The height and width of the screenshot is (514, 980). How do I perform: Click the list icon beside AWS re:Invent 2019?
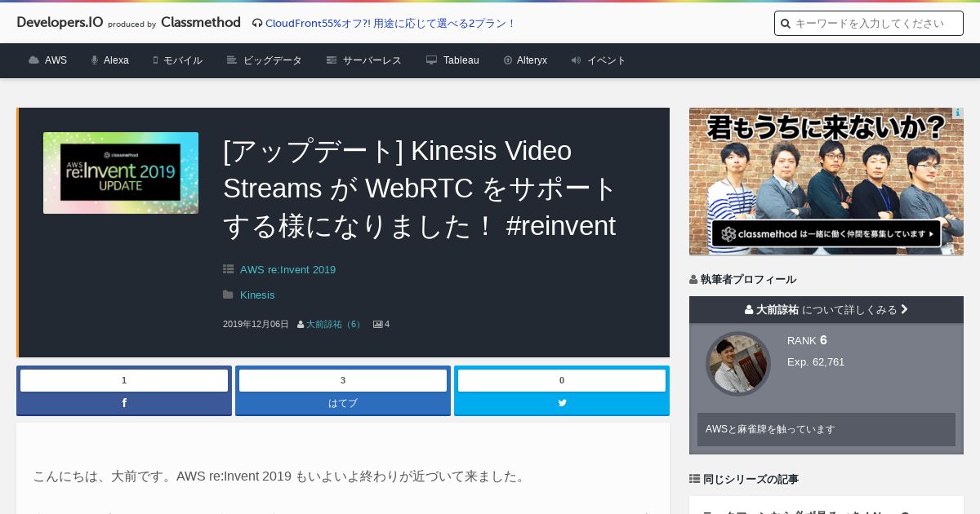click(x=229, y=269)
